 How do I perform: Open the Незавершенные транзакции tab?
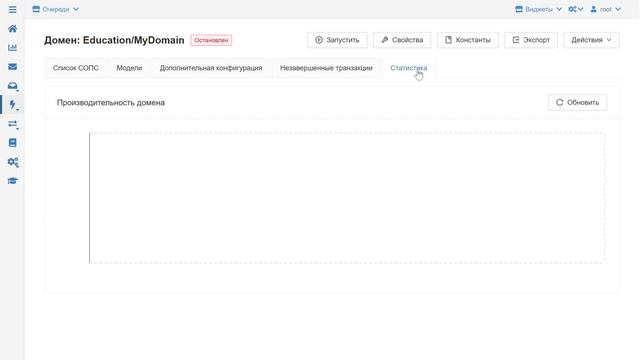[326, 68]
